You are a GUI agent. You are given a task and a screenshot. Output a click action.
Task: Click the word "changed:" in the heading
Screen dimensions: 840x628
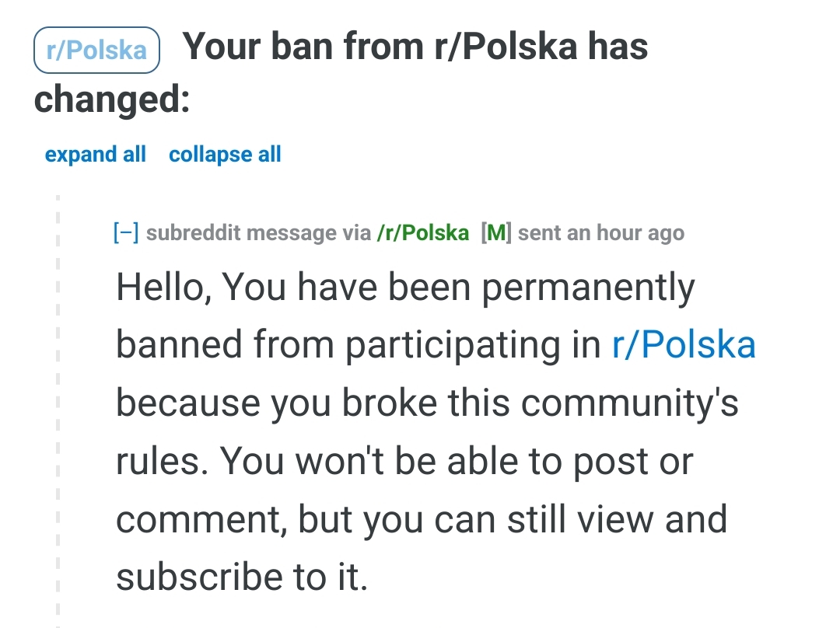(112, 100)
